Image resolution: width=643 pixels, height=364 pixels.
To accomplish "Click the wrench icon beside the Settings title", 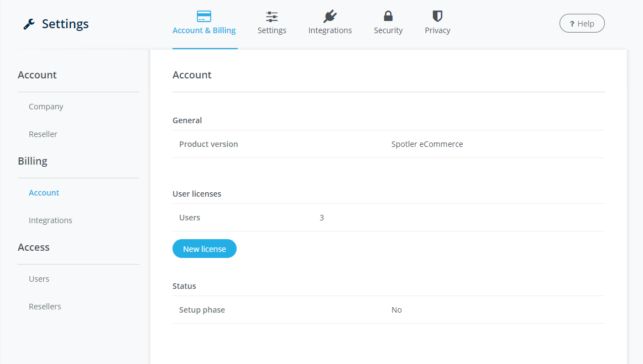I will point(29,24).
